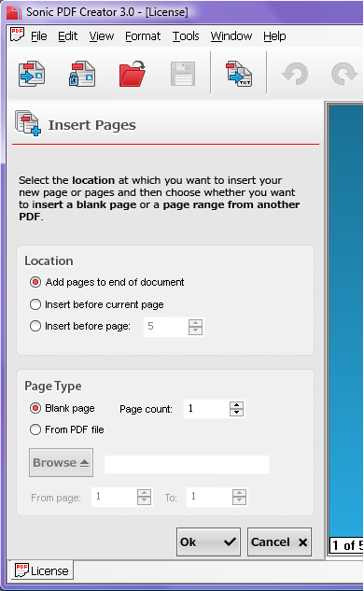This screenshot has height=591, width=364.
Task: Click the grayed-out Save floppy disk icon
Action: 183,74
